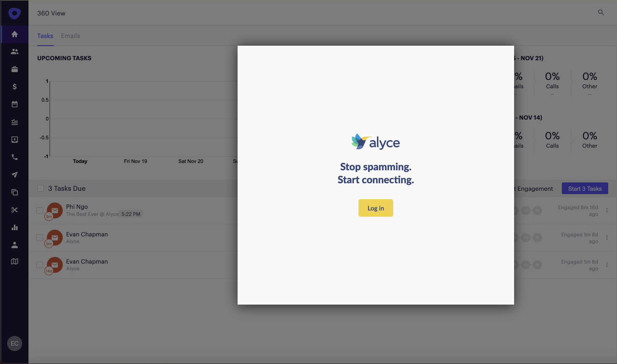
Task: Open the Reports bar chart icon
Action: (15, 228)
